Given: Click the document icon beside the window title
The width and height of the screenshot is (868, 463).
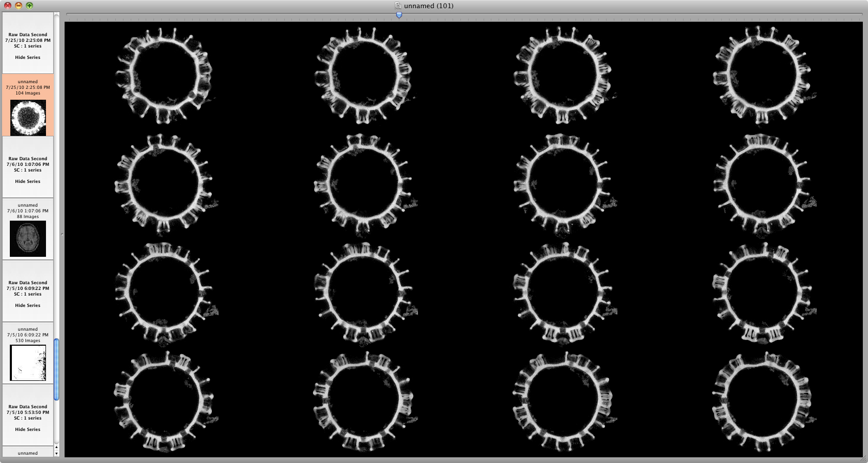Looking at the screenshot, I should coord(398,6).
